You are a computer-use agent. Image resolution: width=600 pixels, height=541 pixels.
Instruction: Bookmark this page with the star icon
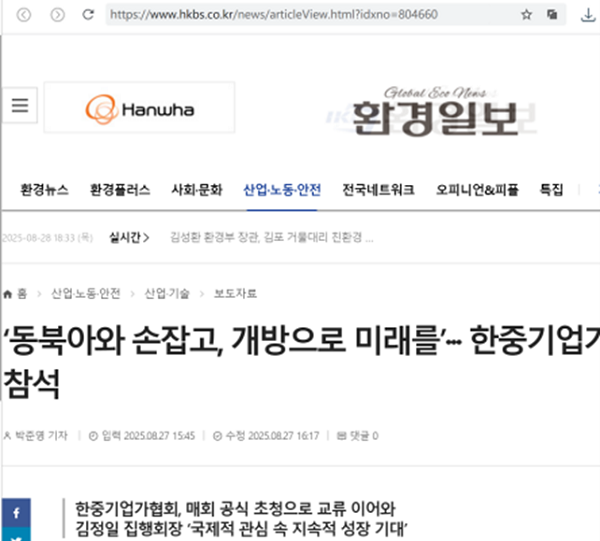526,15
